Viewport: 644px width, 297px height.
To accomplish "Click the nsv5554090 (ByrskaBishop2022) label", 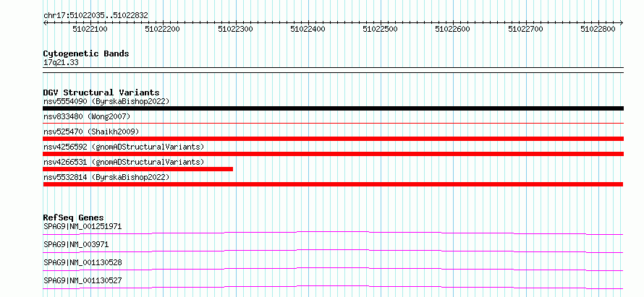I will 106,101.
